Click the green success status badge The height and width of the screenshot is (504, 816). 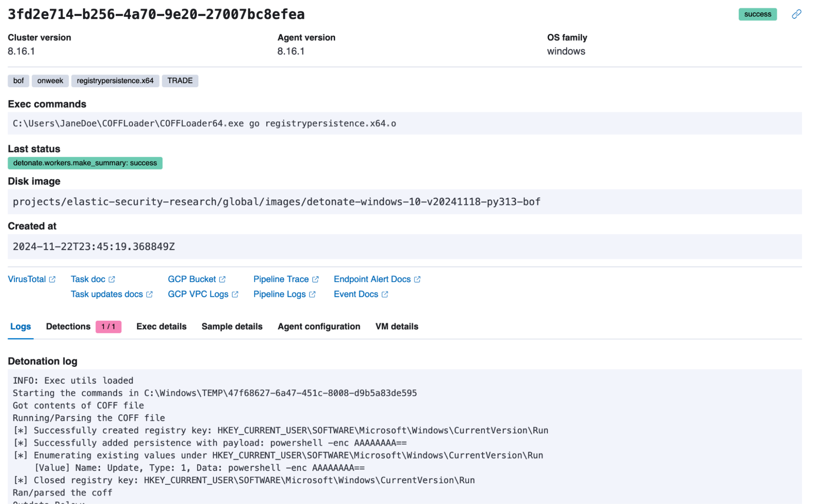tap(757, 14)
